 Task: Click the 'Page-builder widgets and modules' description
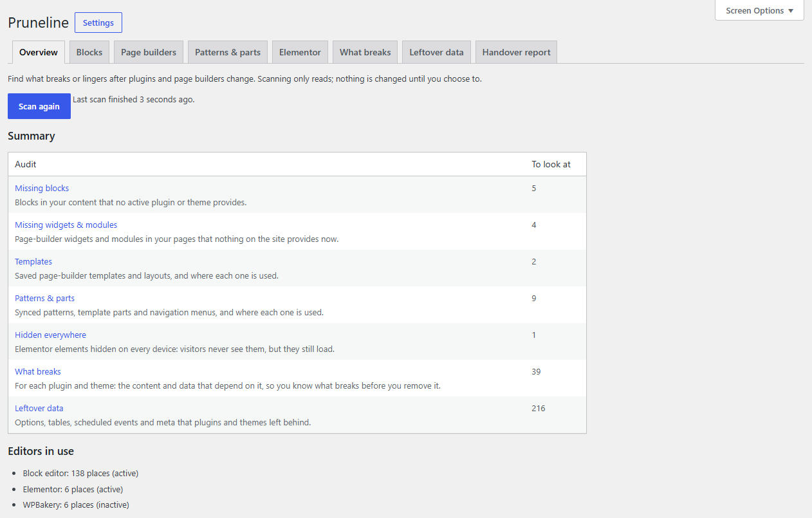pos(176,239)
